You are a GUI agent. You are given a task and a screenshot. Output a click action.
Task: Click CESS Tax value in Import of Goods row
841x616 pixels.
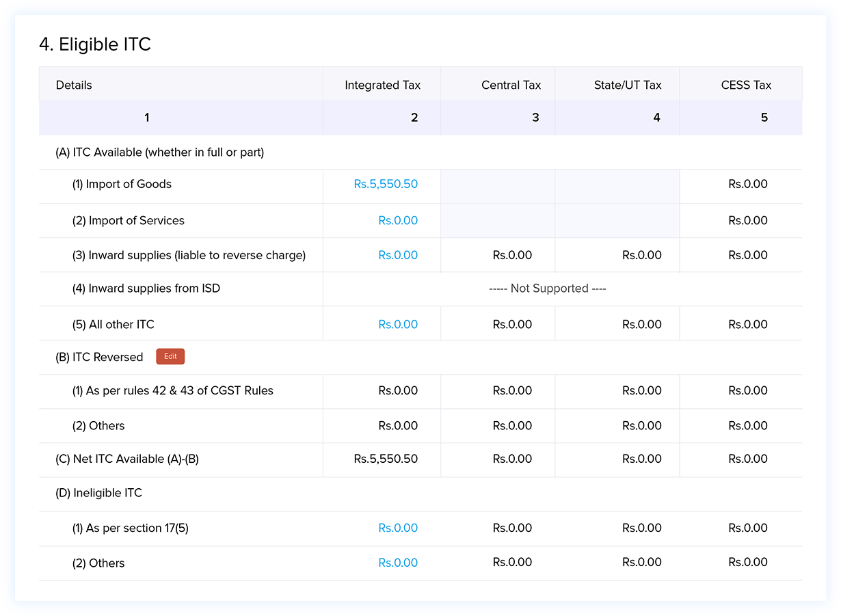pyautogui.click(x=748, y=184)
